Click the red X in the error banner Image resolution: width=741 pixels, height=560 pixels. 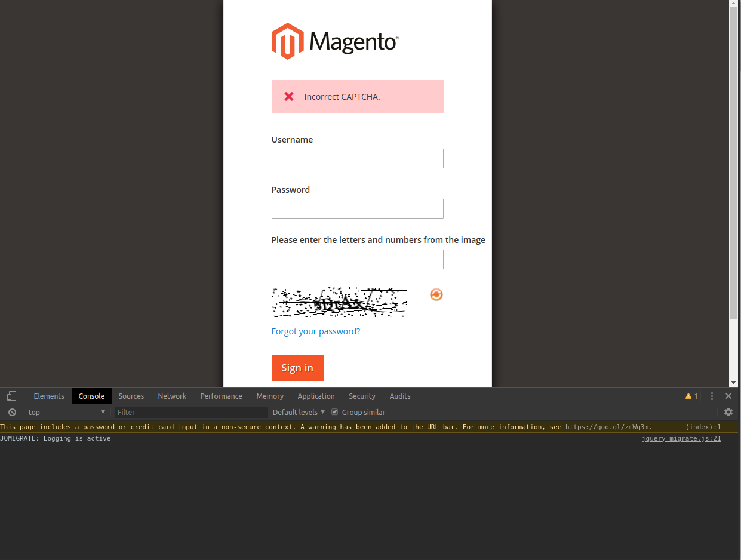(x=289, y=96)
